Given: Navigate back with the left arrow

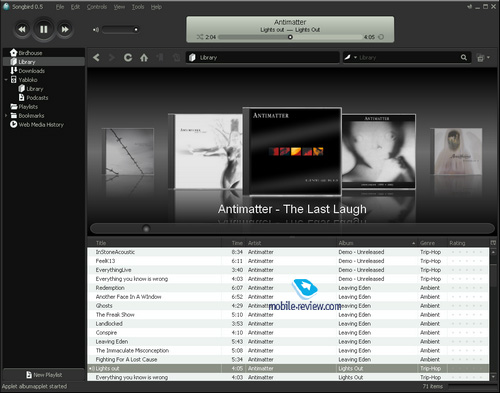Looking at the screenshot, I should [96, 58].
